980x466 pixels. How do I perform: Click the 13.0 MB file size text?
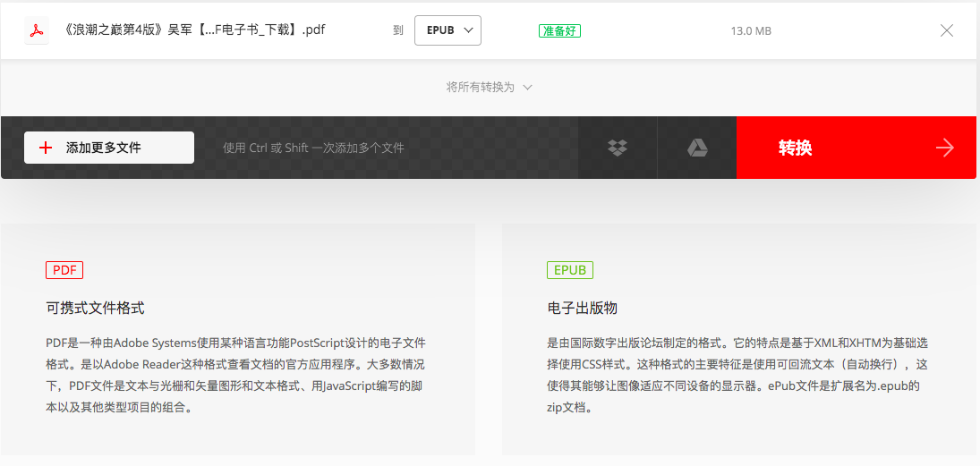point(751,30)
